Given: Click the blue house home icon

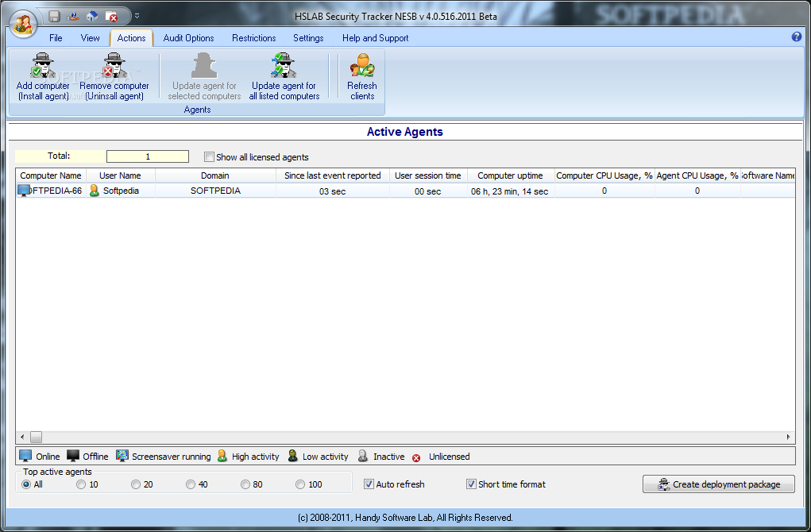Looking at the screenshot, I should 92,16.
